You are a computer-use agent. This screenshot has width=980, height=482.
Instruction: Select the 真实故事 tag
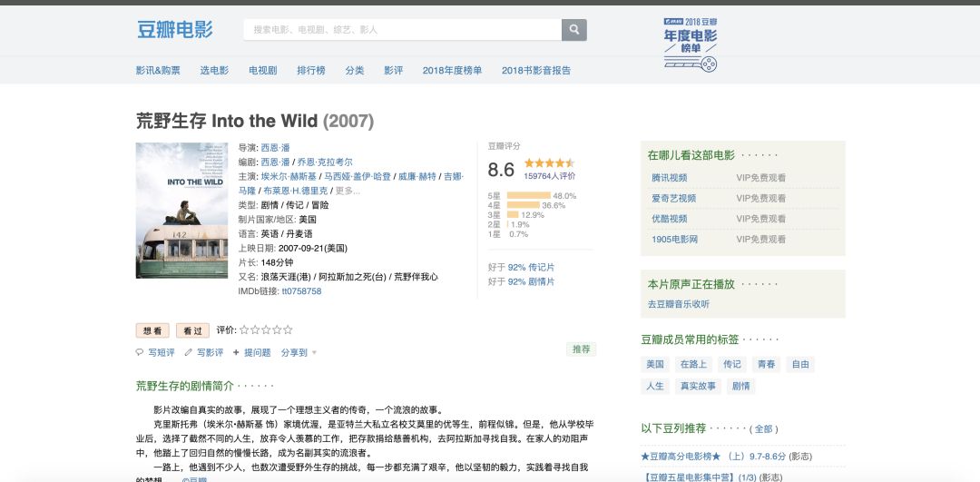[x=698, y=386]
